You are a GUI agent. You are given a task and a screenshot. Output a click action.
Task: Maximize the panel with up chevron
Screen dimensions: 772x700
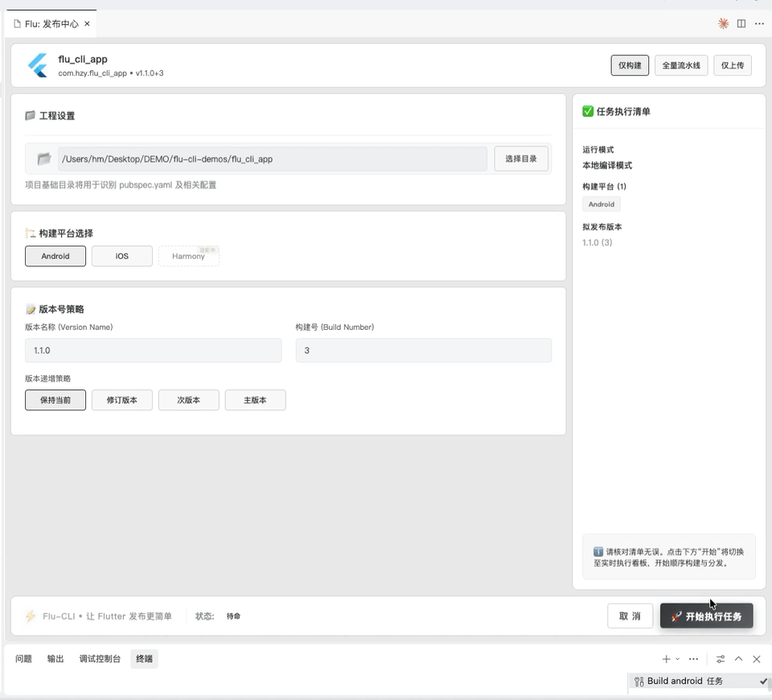point(738,659)
